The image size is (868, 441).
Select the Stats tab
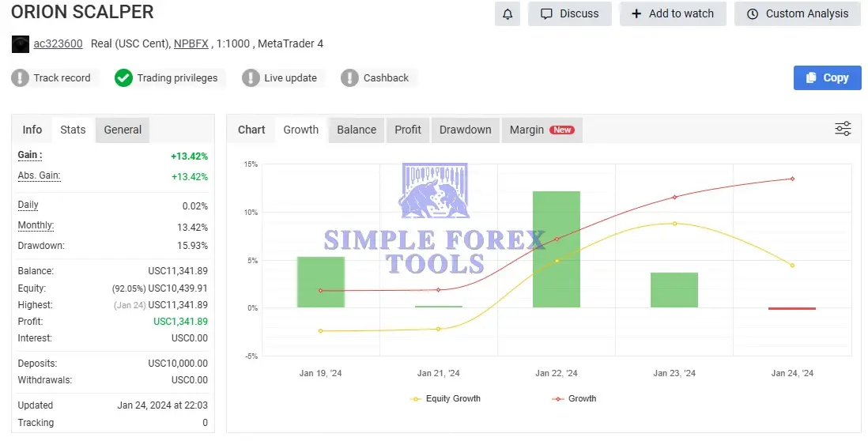pos(73,130)
